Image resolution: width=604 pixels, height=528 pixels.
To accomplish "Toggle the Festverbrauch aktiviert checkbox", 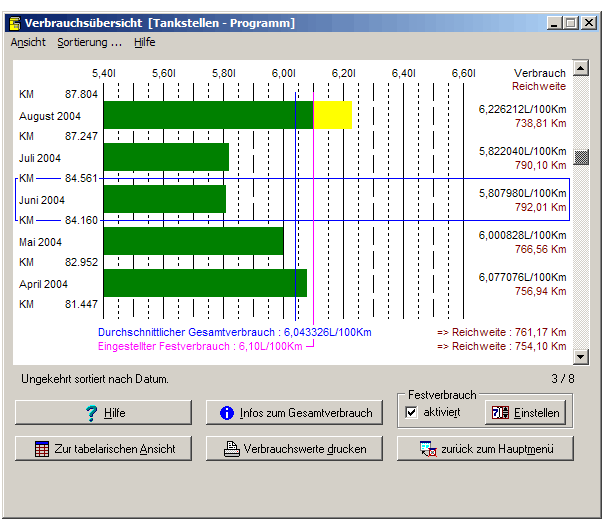I will click(x=412, y=412).
